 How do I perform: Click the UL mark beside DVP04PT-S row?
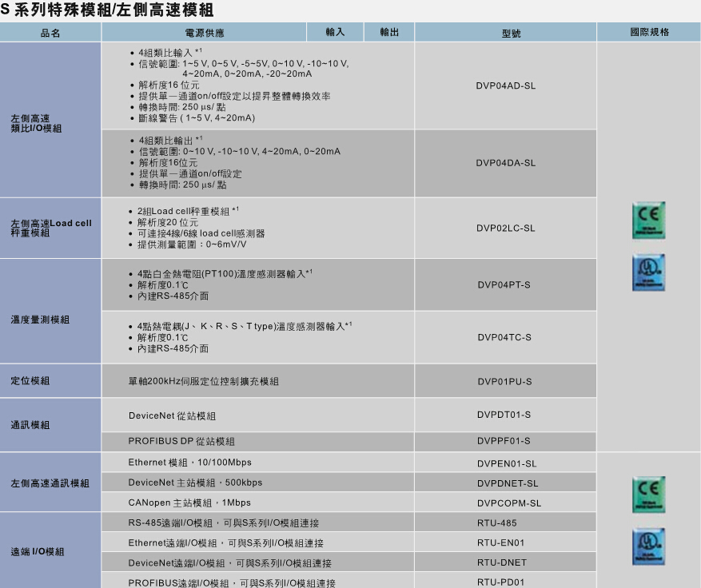point(648,273)
